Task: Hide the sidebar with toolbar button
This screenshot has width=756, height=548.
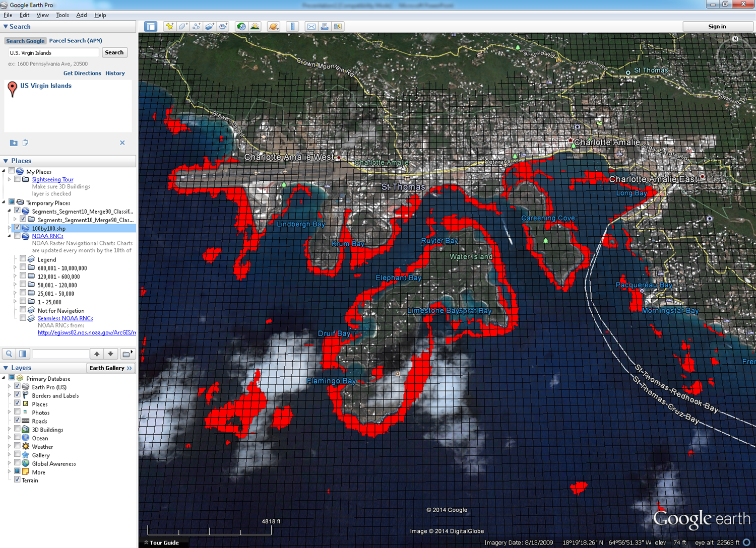Action: 150,27
